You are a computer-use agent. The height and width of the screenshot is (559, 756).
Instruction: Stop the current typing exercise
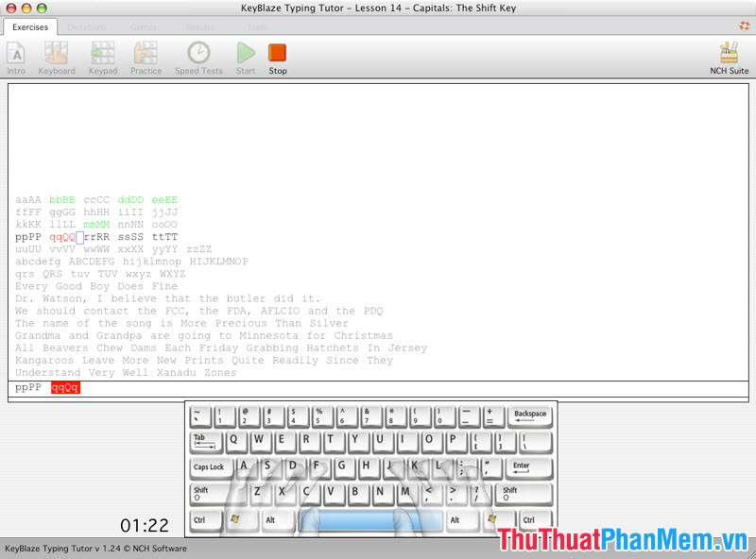point(277,57)
